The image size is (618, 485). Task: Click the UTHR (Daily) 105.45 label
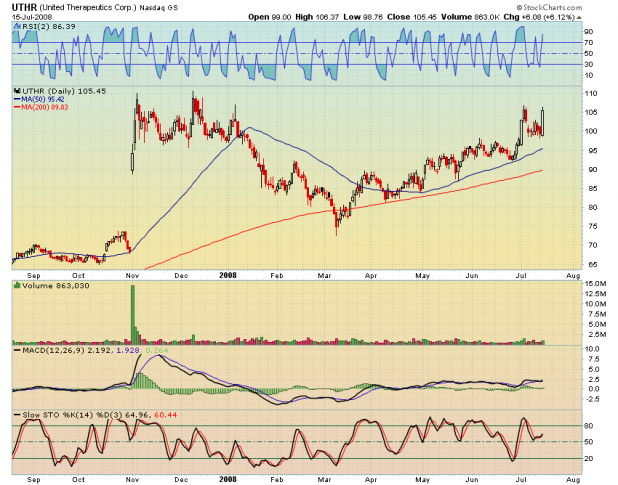pyautogui.click(x=64, y=91)
